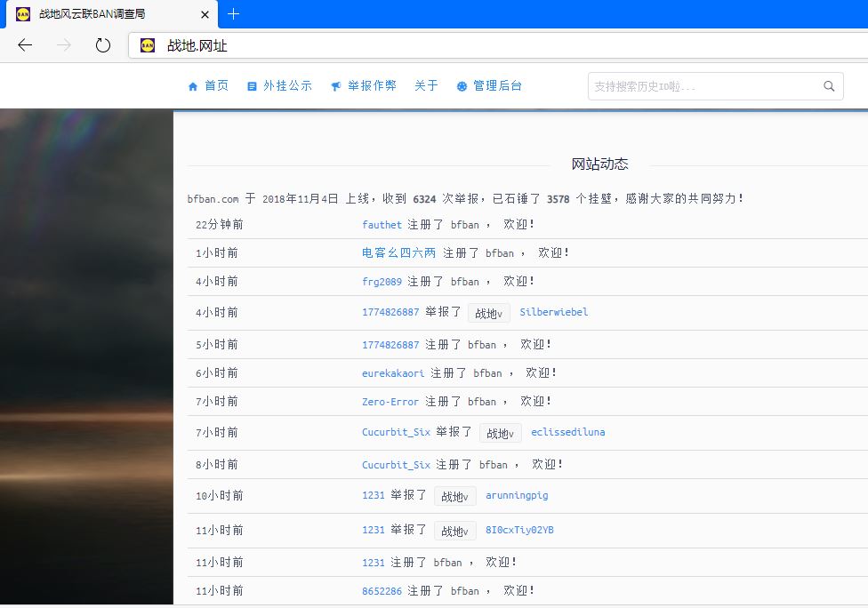The width and height of the screenshot is (868, 608).
Task: Open user 8652286 profile link
Action: point(382,591)
